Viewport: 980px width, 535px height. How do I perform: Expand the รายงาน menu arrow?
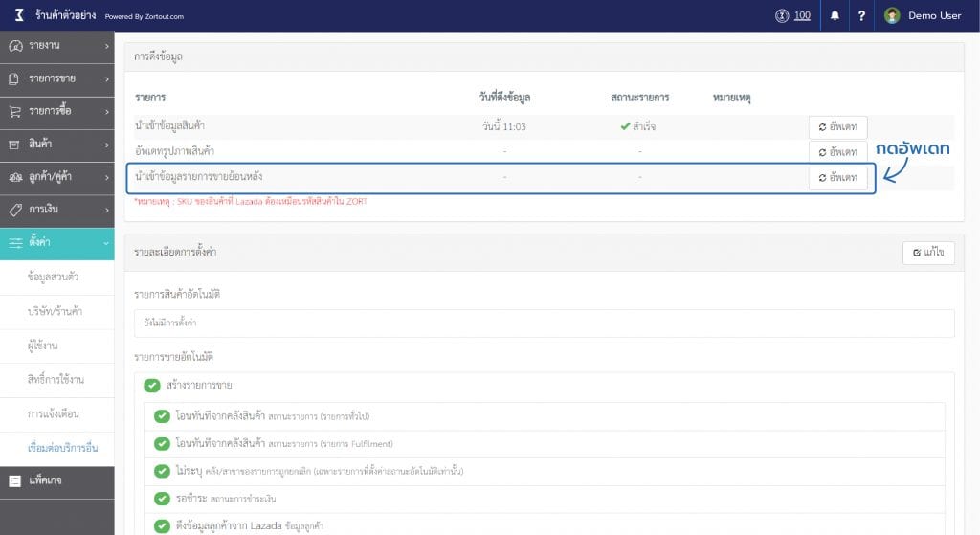tap(107, 46)
